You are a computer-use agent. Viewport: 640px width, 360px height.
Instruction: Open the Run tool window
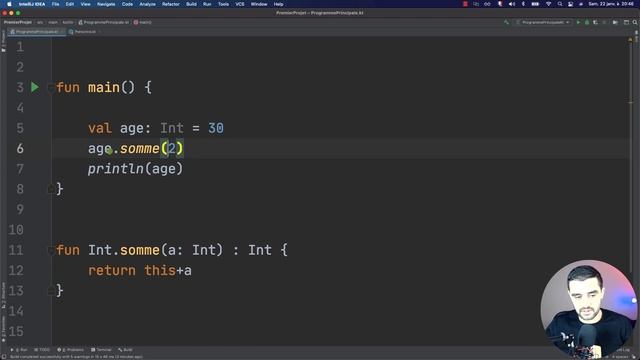pos(19,350)
